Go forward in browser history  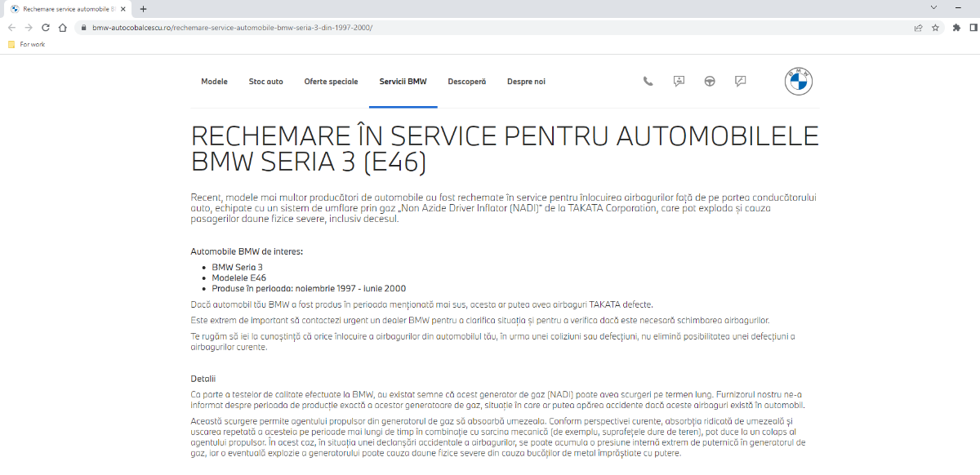click(29, 27)
